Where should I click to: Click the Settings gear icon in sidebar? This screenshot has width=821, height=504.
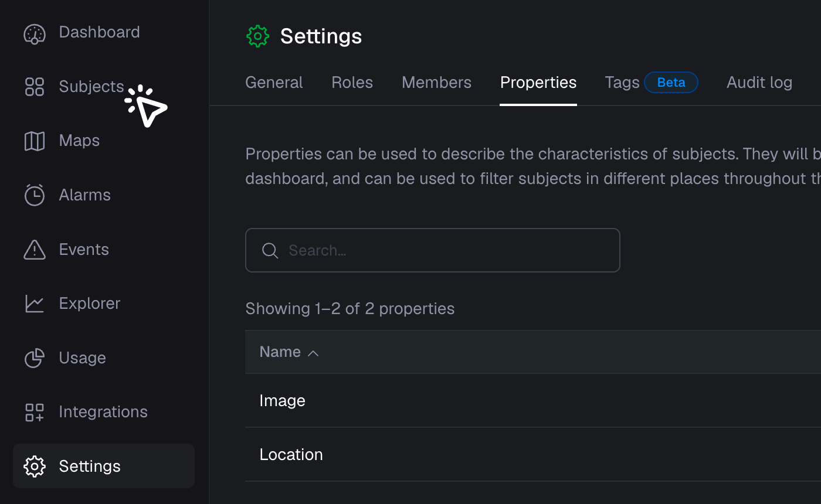(x=35, y=466)
